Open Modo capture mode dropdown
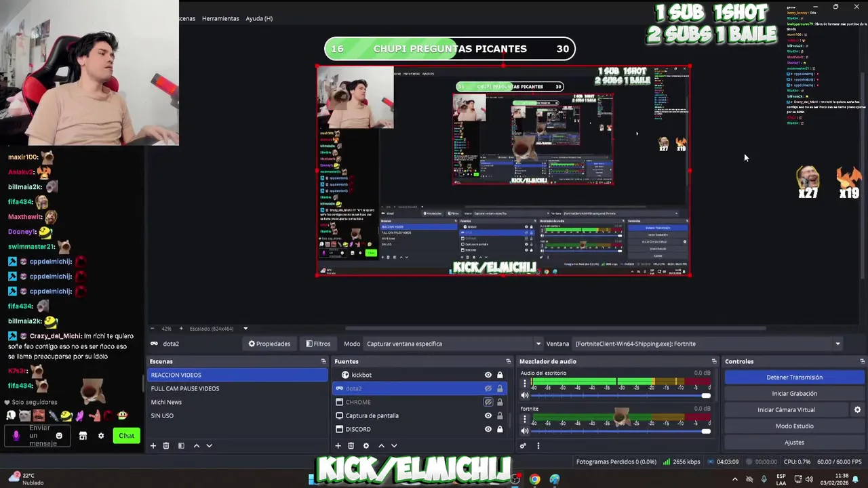This screenshot has height=488, width=868. 453,344
